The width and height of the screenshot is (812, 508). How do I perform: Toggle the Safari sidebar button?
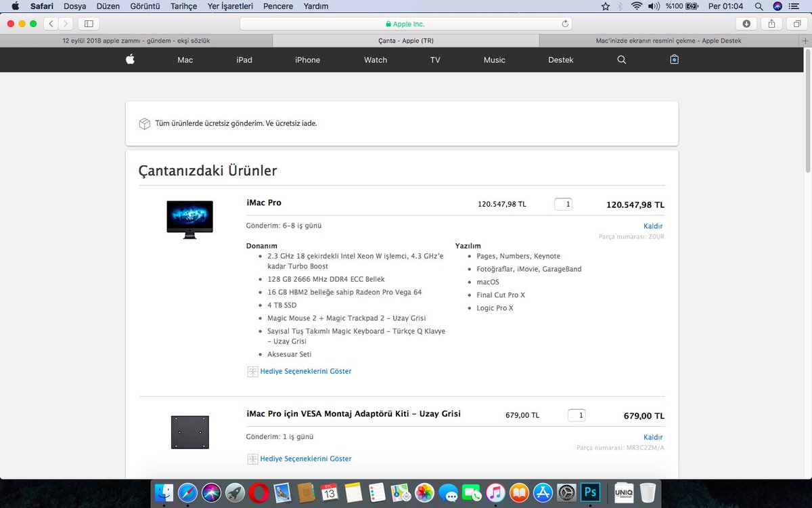tap(89, 24)
